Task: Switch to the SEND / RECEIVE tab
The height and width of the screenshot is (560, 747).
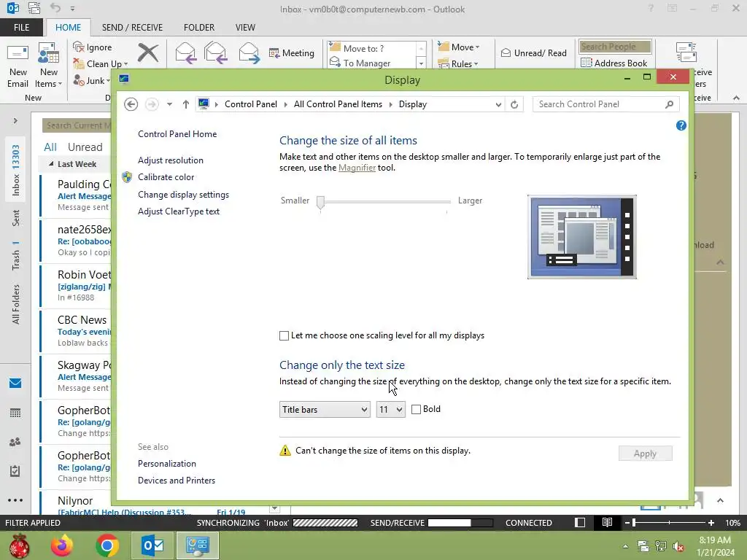Action: pos(133,27)
